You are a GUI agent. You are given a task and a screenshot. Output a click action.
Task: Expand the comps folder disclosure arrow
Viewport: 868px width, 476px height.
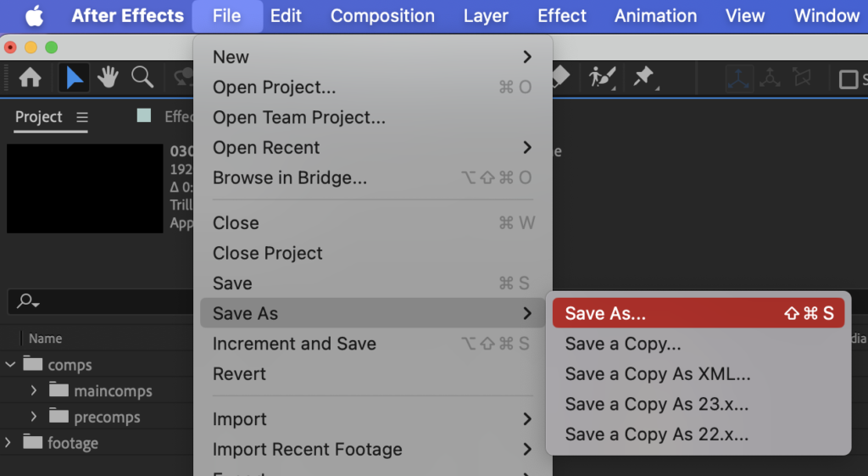pos(10,365)
